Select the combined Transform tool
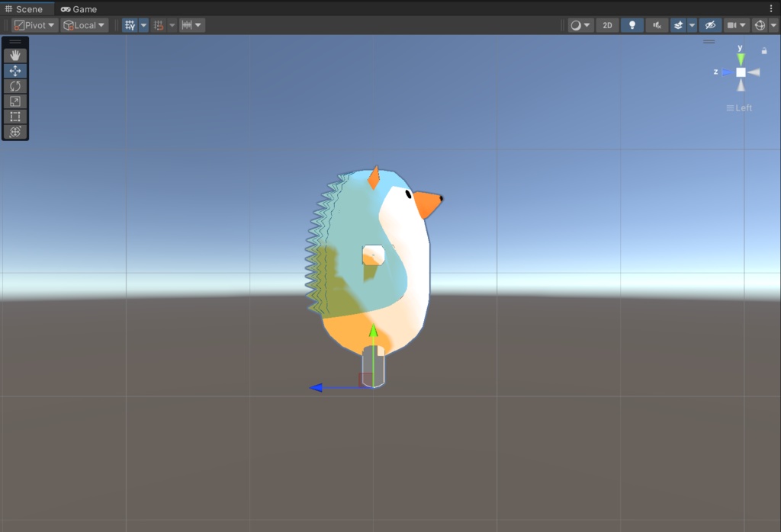This screenshot has width=781, height=532. click(x=15, y=132)
